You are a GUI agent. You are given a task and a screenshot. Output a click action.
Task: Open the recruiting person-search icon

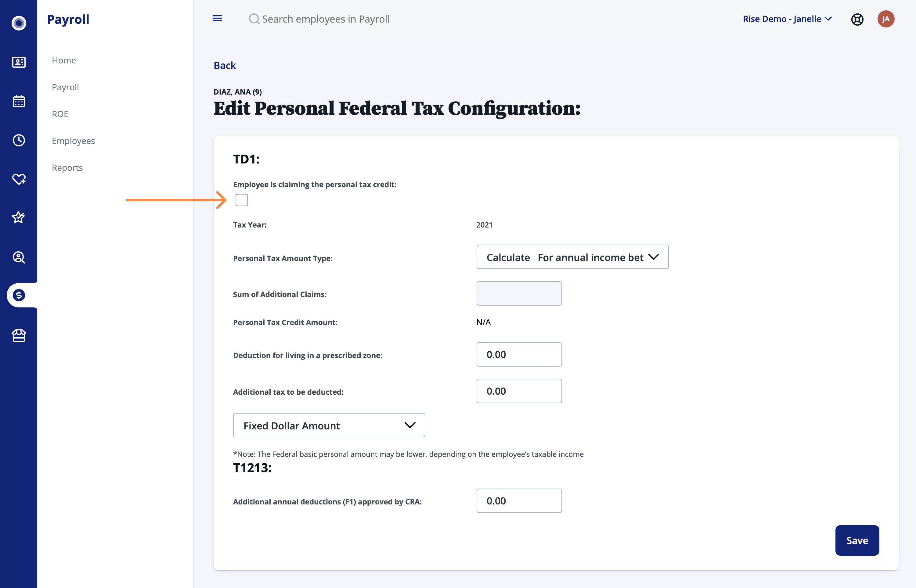[19, 257]
